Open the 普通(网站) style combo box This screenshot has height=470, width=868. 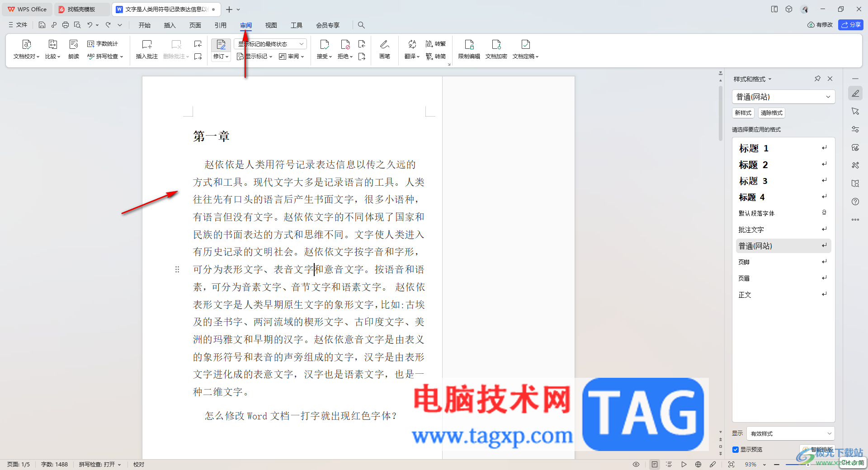[783, 97]
